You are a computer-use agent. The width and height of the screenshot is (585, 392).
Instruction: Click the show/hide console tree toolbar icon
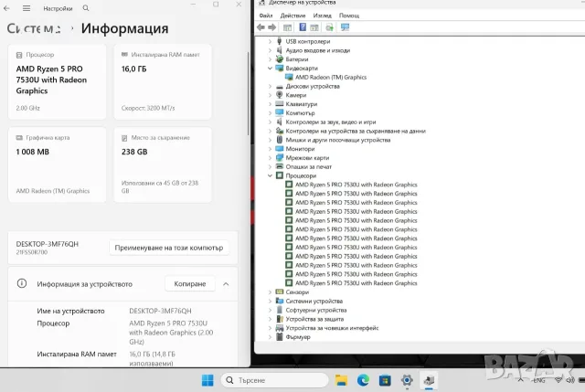click(x=287, y=27)
